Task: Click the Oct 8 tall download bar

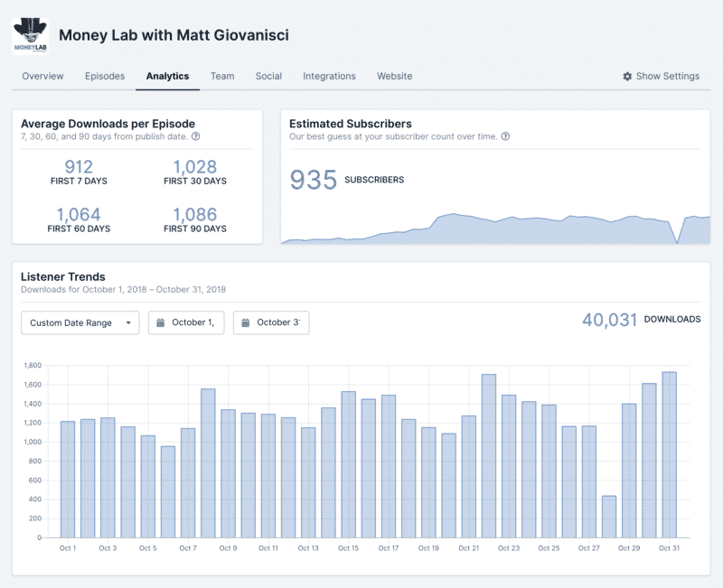Action: [x=208, y=463]
